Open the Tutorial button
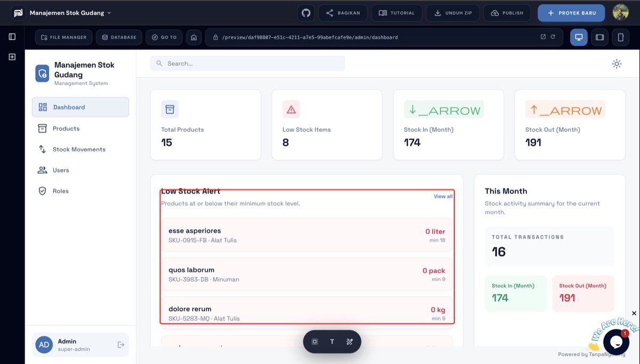 [397, 13]
